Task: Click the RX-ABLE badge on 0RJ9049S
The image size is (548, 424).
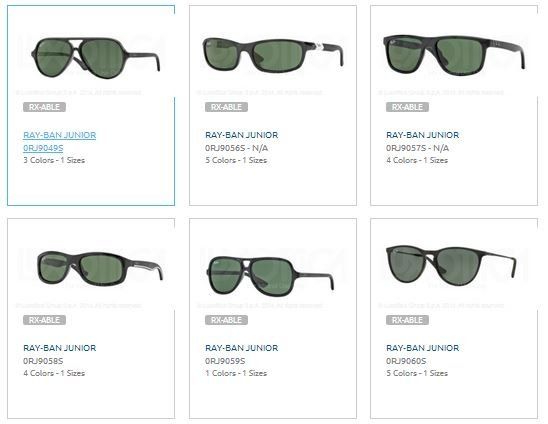Action: 44,107
